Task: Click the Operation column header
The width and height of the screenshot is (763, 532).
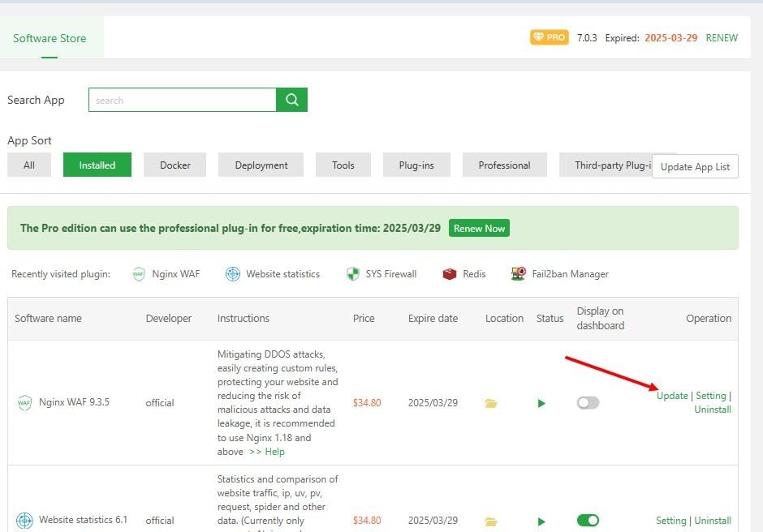Action: click(709, 319)
